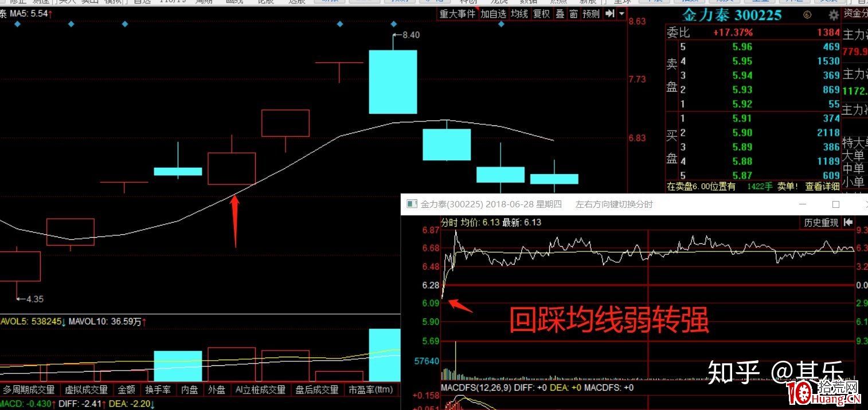The height and width of the screenshot is (410, 868).
Task: Switch to the 换手率 tab
Action: [x=158, y=389]
